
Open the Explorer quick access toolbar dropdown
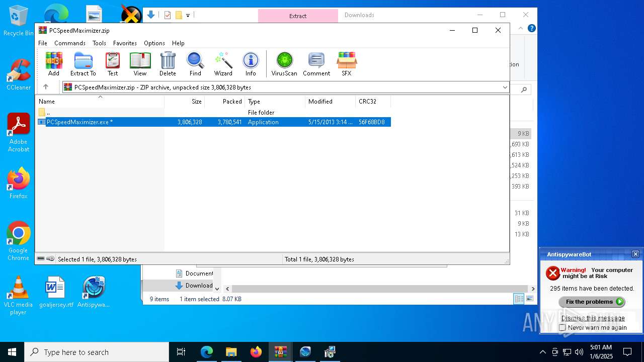tap(188, 15)
